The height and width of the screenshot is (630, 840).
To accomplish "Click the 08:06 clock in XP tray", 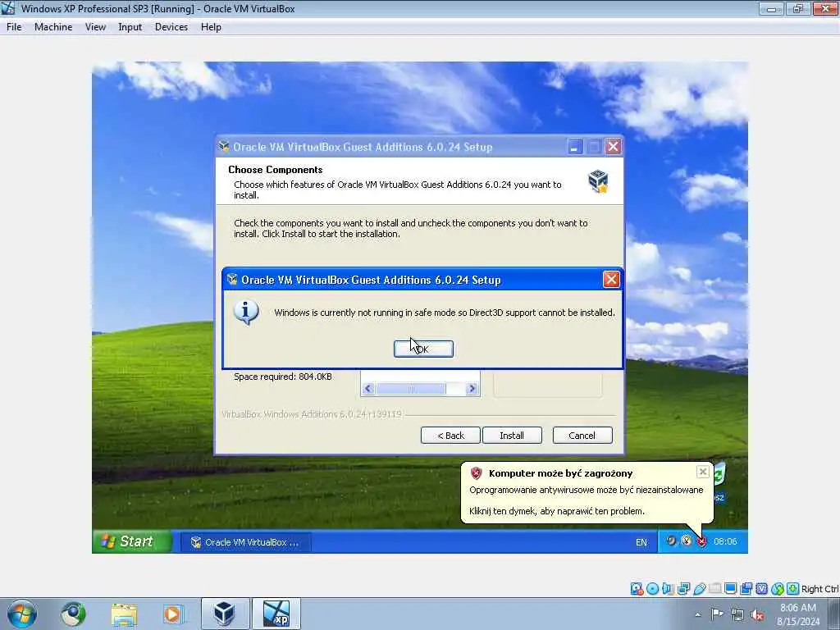I will pyautogui.click(x=725, y=541).
